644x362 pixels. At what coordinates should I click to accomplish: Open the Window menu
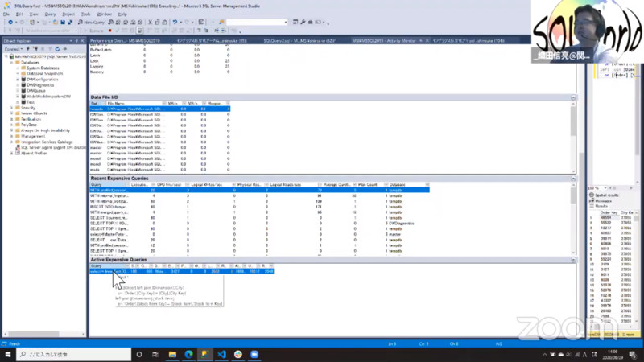coord(105,14)
